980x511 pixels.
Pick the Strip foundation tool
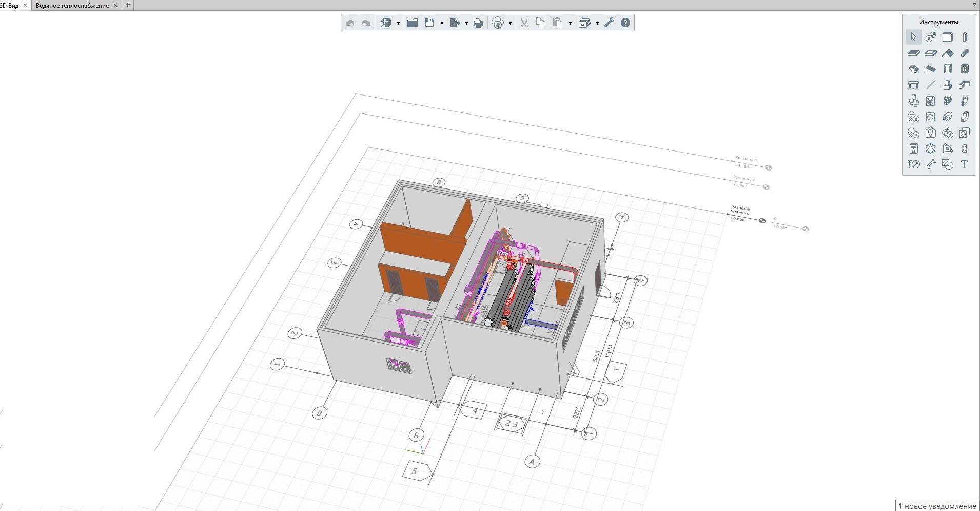tap(964, 85)
